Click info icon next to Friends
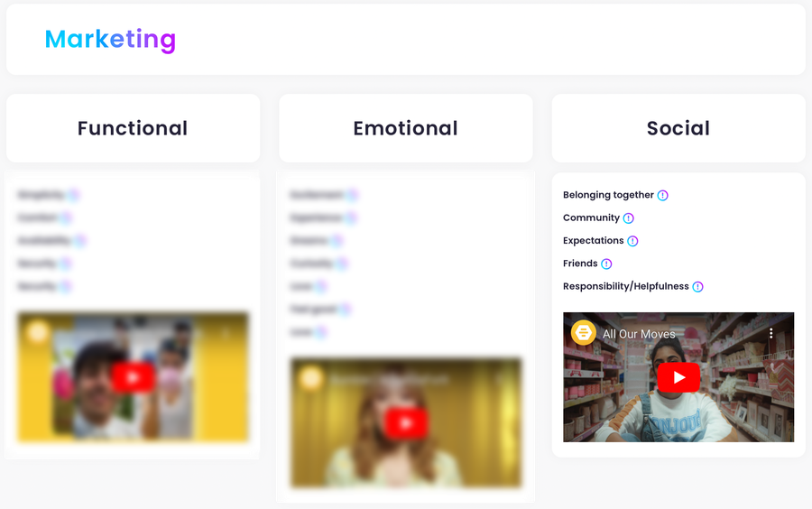This screenshot has width=812, height=509. click(606, 264)
